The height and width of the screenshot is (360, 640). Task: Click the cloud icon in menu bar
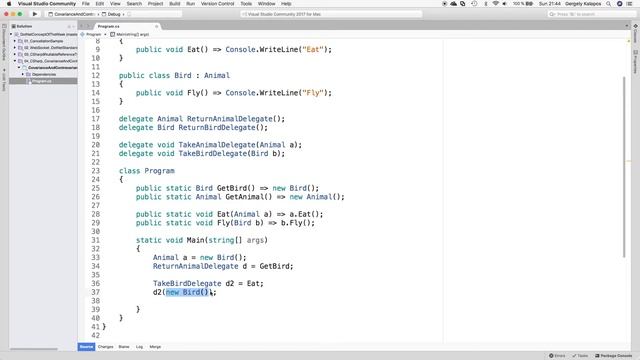pyautogui.click(x=453, y=4)
